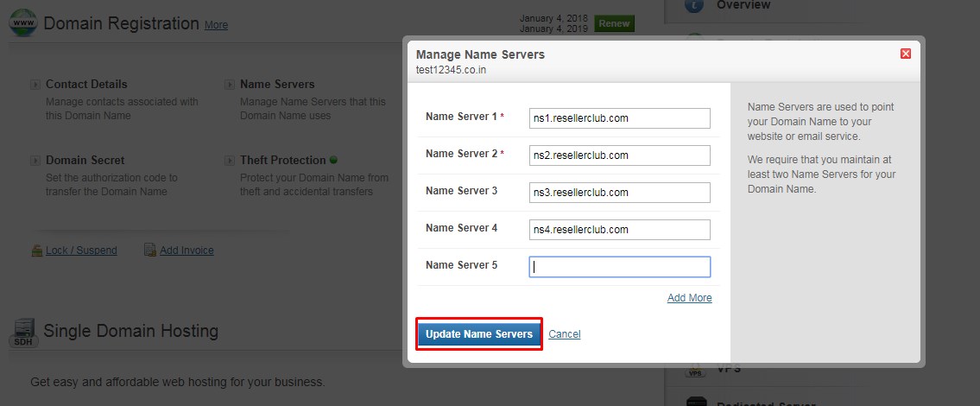980x406 pixels.
Task: Open the Add Invoice link
Action: pyautogui.click(x=187, y=251)
